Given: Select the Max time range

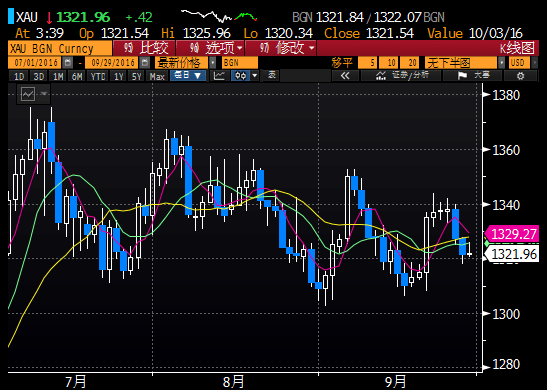Looking at the screenshot, I should [x=157, y=76].
